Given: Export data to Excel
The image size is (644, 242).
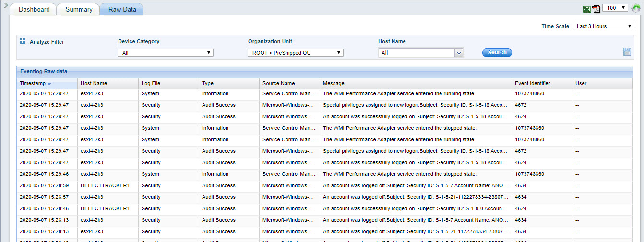Looking at the screenshot, I should [587, 9].
